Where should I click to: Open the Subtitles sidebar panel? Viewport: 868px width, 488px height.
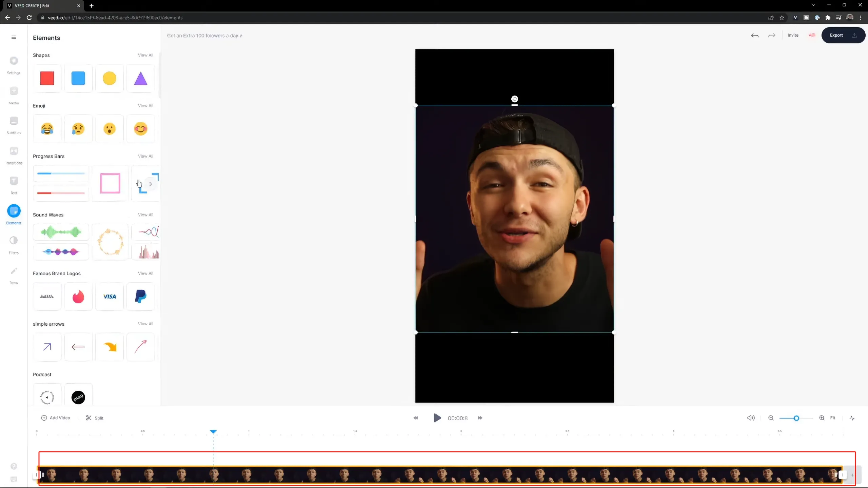14,125
